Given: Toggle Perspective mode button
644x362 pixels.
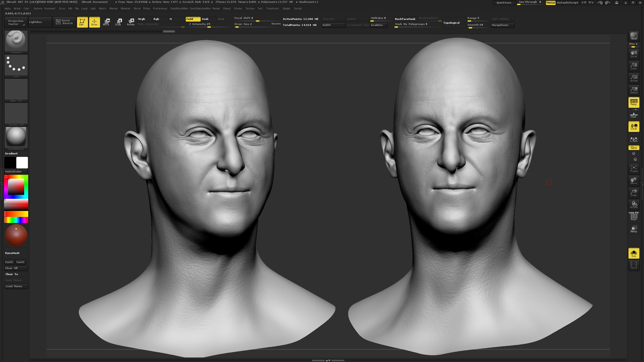Looking at the screenshot, I should pos(634,102).
